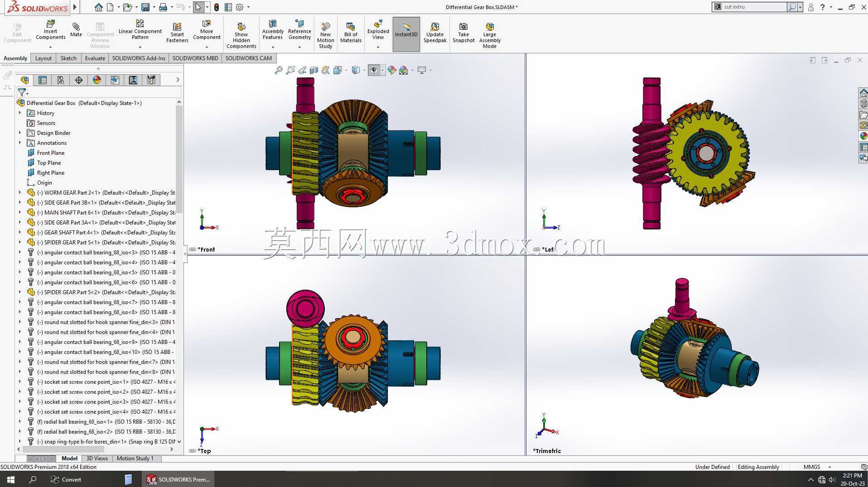Open the Convert taskbar app
The height and width of the screenshot is (487, 868).
pos(66,479)
